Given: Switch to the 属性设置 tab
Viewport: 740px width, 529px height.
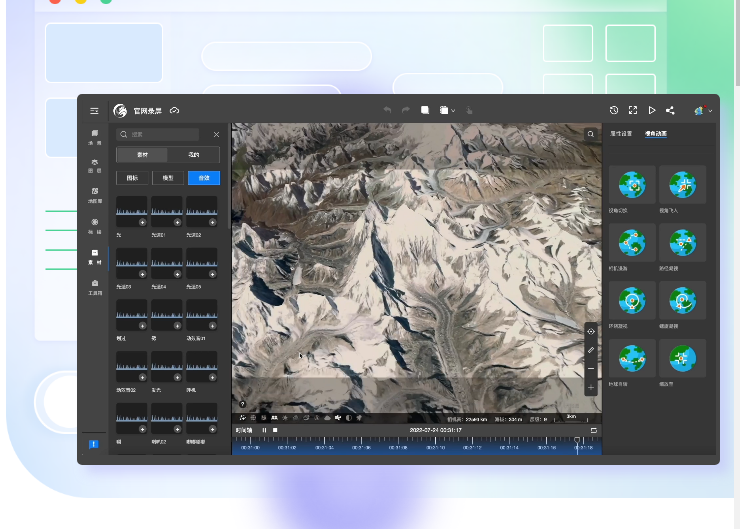Looking at the screenshot, I should (621, 133).
